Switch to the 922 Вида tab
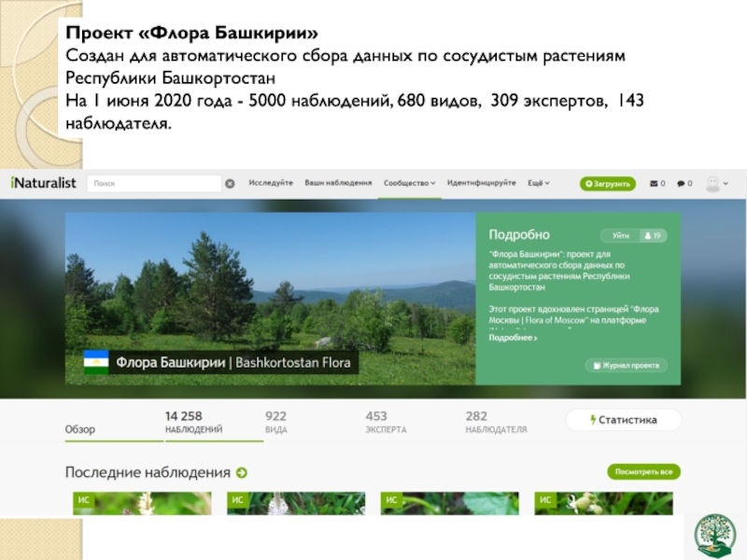Viewport: 747px width, 560px height. 275,423
